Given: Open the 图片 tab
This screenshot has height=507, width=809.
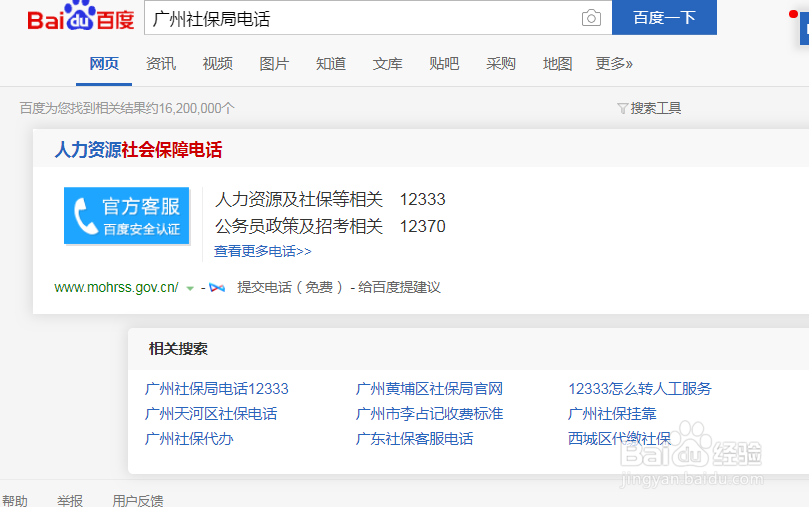Looking at the screenshot, I should (274, 63).
